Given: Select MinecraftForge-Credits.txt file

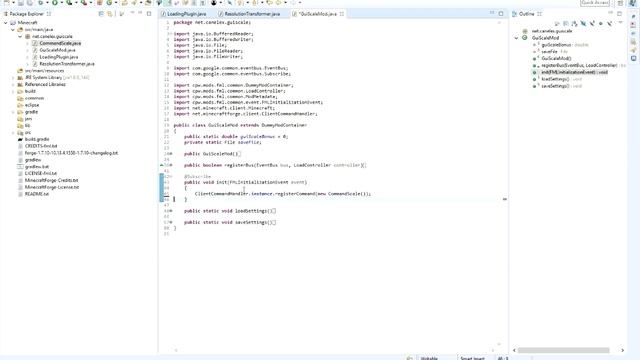Looking at the screenshot, I should point(51,180).
